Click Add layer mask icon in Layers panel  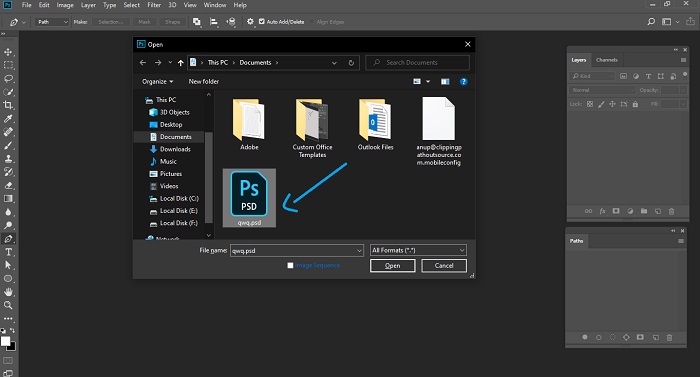pos(616,211)
